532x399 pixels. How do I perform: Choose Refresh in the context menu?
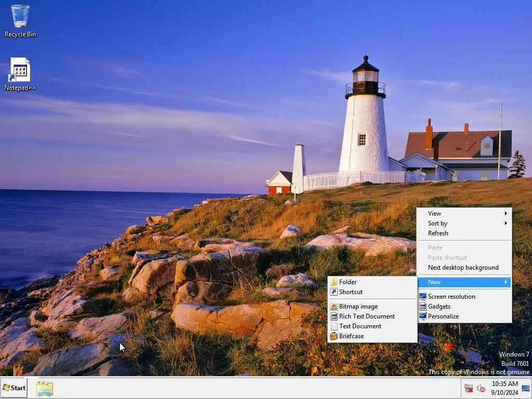click(464, 233)
